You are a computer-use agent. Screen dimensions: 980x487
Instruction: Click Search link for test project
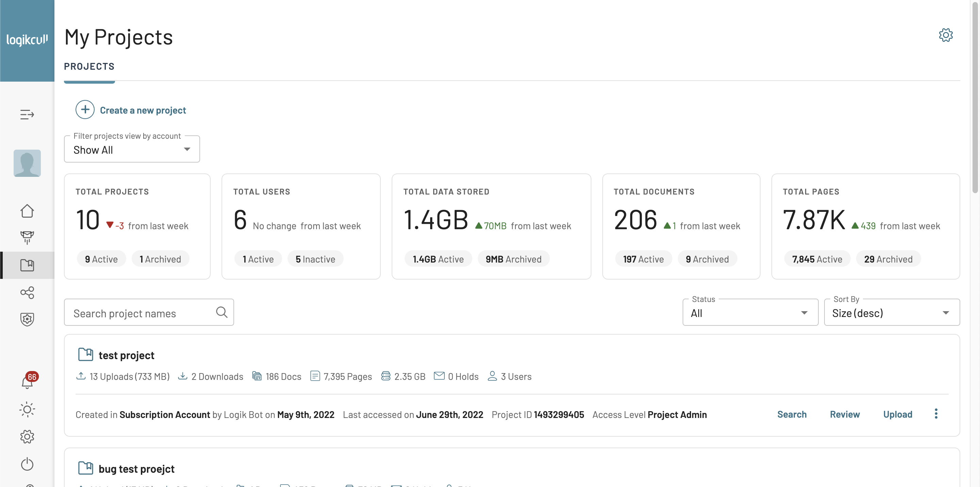point(792,414)
